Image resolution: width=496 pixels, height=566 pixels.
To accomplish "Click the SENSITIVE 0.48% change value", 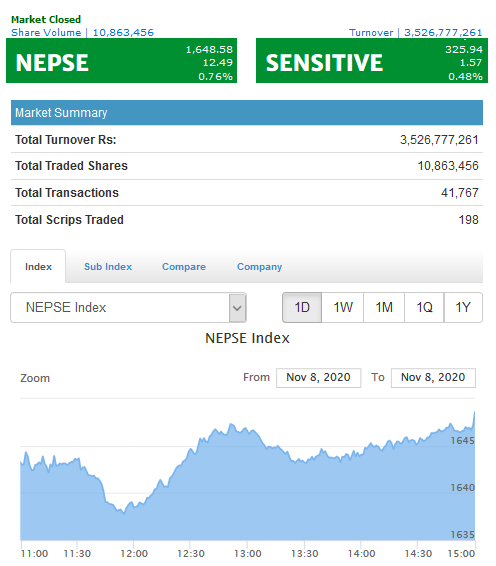I will point(465,77).
